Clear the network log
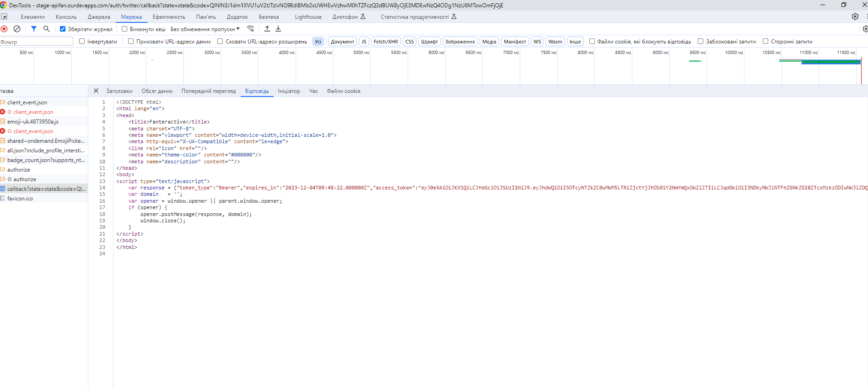This screenshot has width=868, height=388. tap(17, 29)
